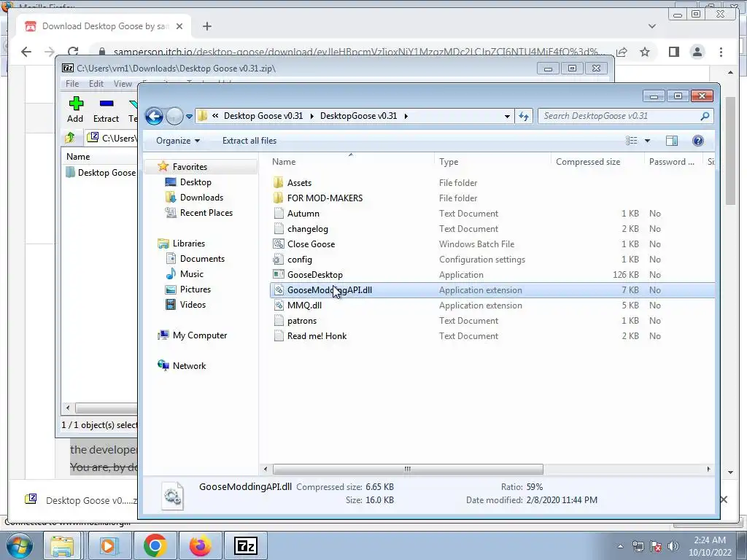Open a new browser tab
The height and width of the screenshot is (560, 747).
pos(206,26)
